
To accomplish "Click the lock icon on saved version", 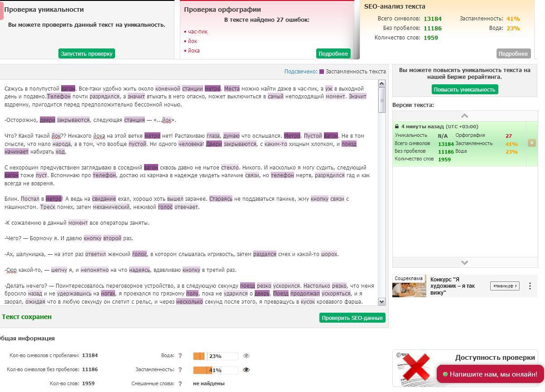I will click(397, 127).
